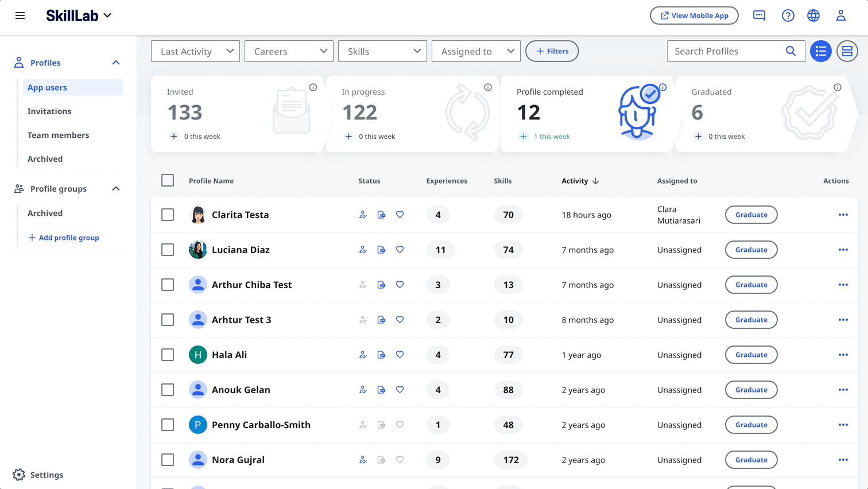Show info for Profile completed card
868x489 pixels.
[662, 87]
